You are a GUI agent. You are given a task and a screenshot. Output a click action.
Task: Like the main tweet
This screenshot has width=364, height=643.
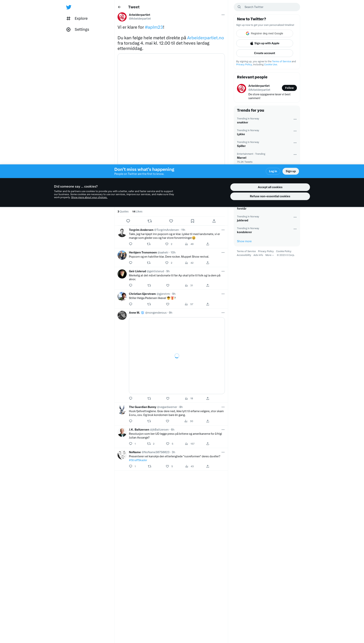[171, 221]
